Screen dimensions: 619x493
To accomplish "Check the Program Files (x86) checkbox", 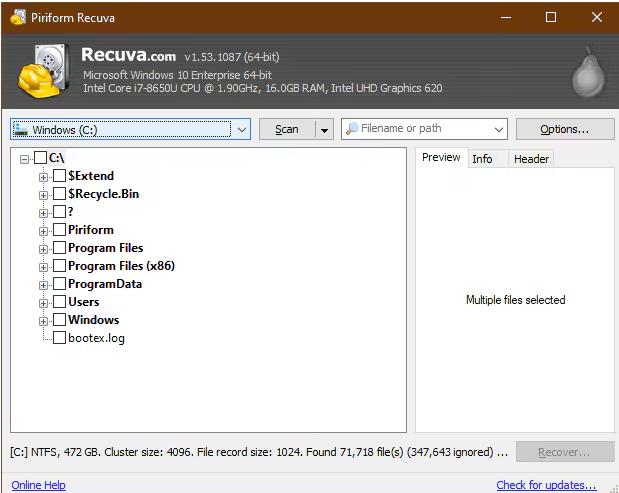I will pos(59,266).
